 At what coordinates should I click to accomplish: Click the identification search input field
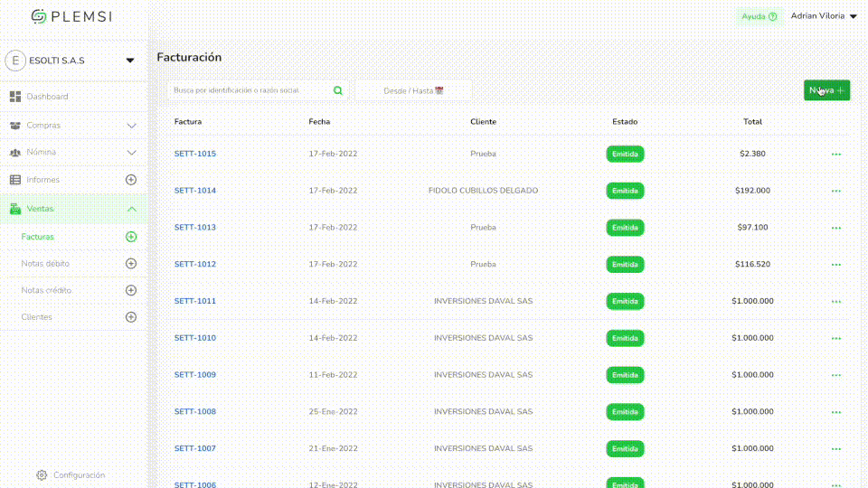coord(249,90)
